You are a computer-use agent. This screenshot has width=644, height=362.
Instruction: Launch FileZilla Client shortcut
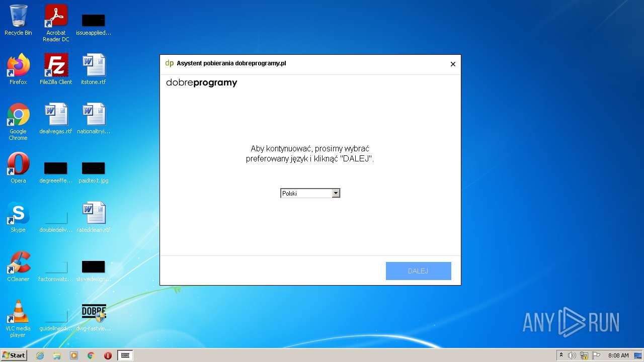pos(56,69)
